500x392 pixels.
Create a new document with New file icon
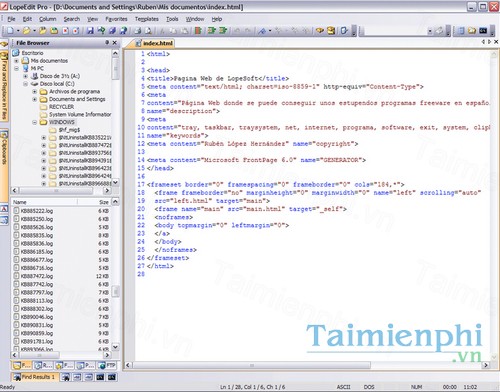coord(11,31)
